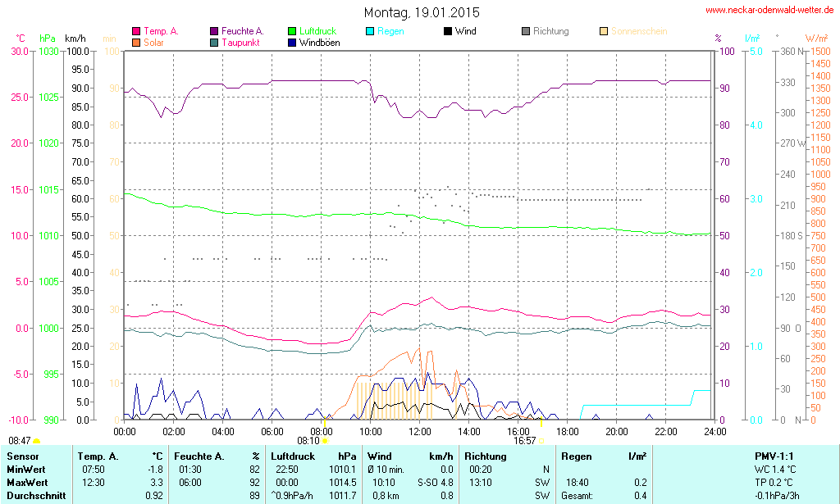
Task: Click the 12:00 label on time axis
Action: (419, 431)
